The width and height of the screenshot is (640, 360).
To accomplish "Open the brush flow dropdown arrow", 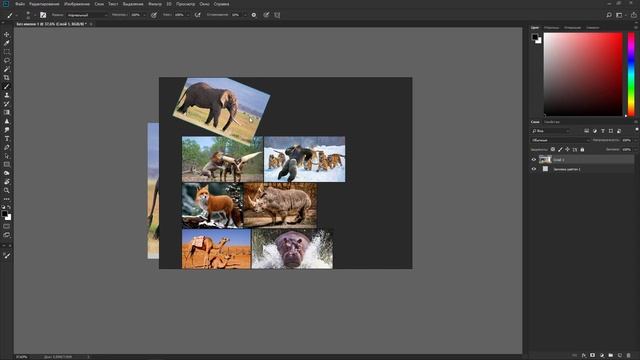I will click(188, 15).
